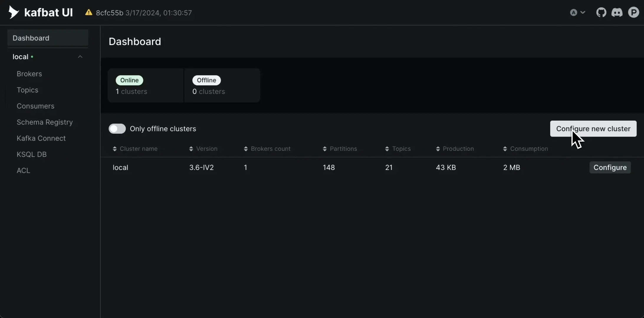
Task: Open the Topics page
Action: point(27,90)
